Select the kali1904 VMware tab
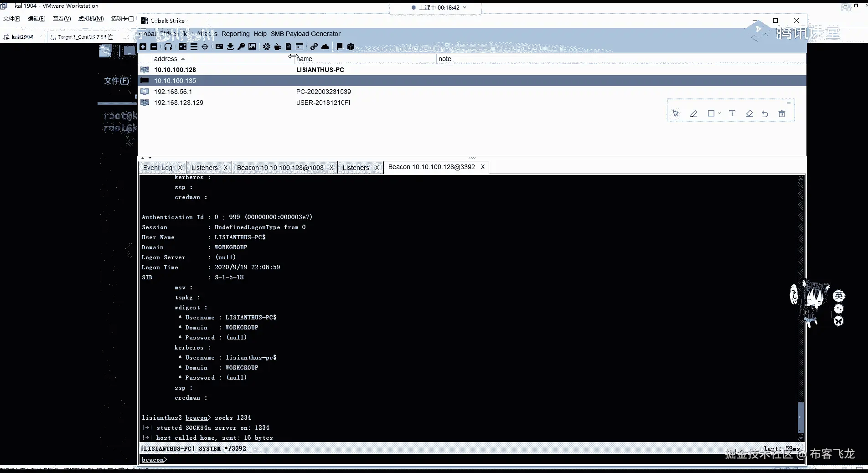Screen dimensions: 868x473 22,36
